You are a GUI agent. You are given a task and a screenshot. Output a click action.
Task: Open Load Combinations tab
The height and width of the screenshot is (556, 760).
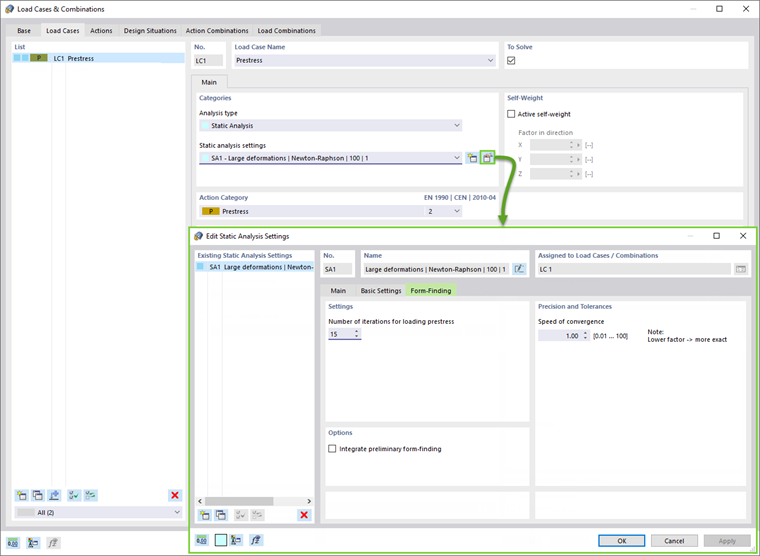[x=286, y=31]
